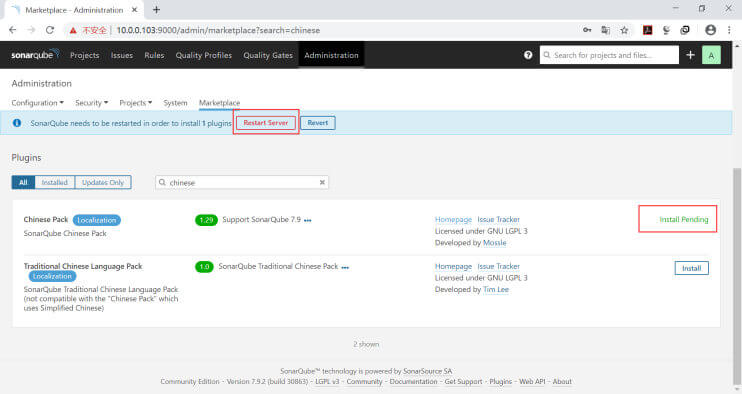Click the plus create icon in navbar

click(690, 55)
